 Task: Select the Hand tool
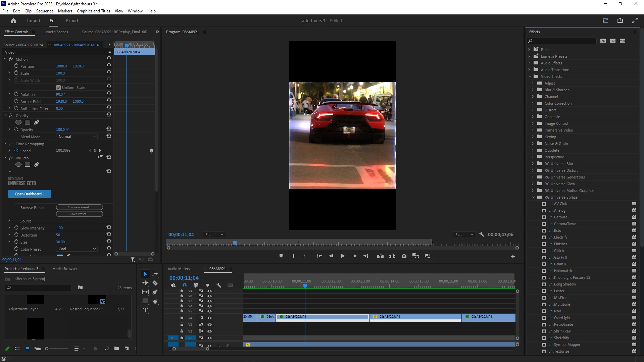155,301
